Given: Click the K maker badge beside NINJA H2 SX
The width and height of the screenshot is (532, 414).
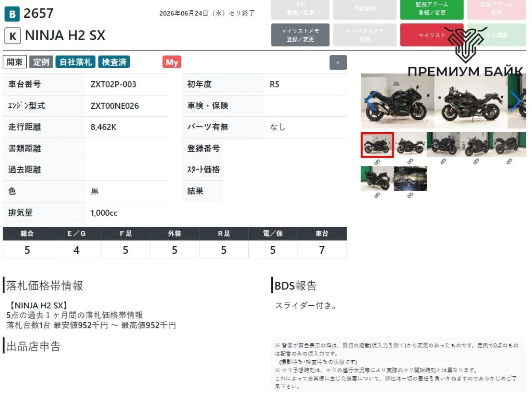Looking at the screenshot, I should (12, 36).
